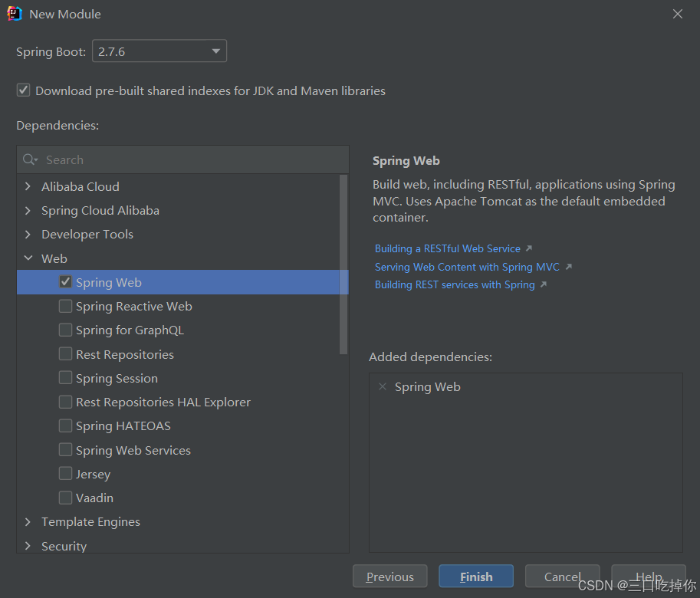The height and width of the screenshot is (598, 700).
Task: Remove Spring Web from added dependencies
Action: pyautogui.click(x=383, y=386)
